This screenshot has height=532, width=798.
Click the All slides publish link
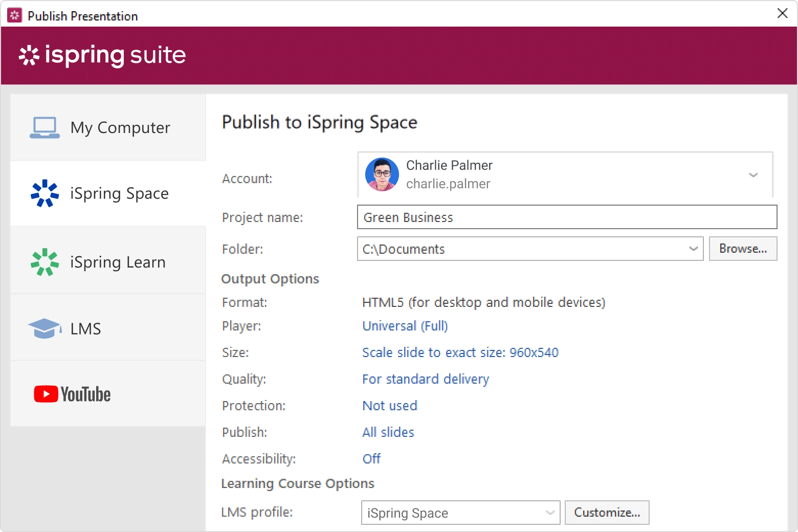click(x=388, y=432)
